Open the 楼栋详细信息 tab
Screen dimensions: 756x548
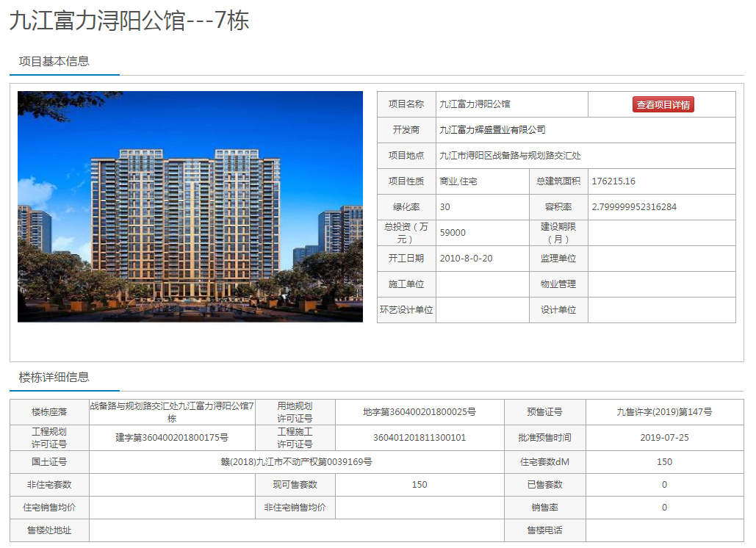(54, 378)
